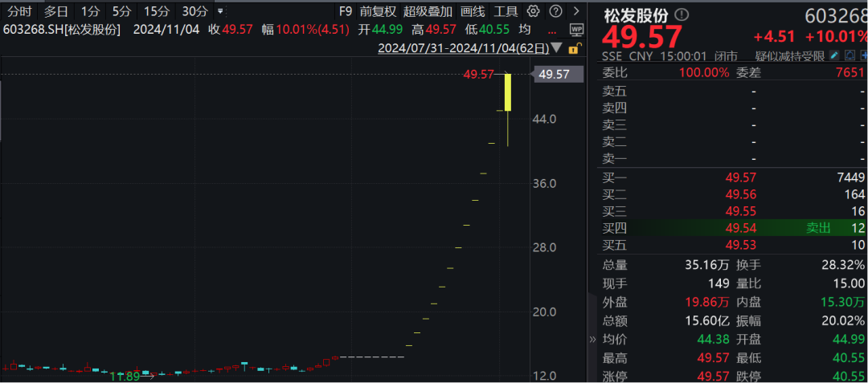Click the pencil edit note icon

click(835, 55)
